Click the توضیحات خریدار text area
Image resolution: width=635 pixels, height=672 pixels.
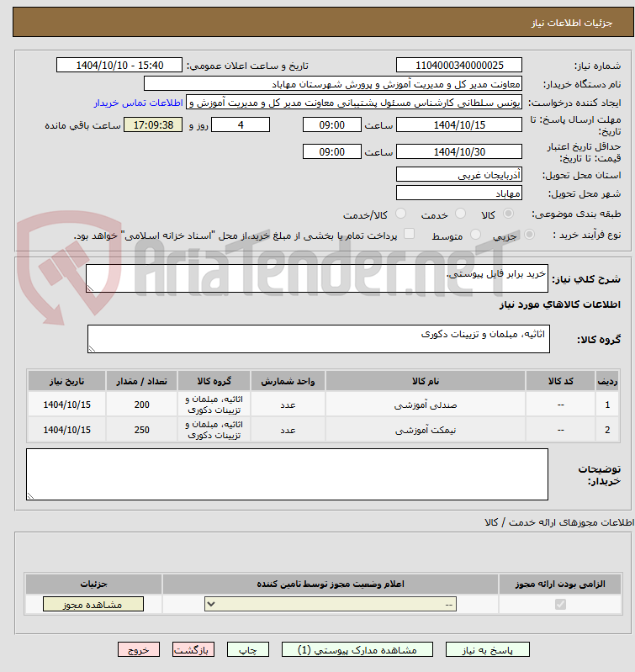click(x=287, y=474)
